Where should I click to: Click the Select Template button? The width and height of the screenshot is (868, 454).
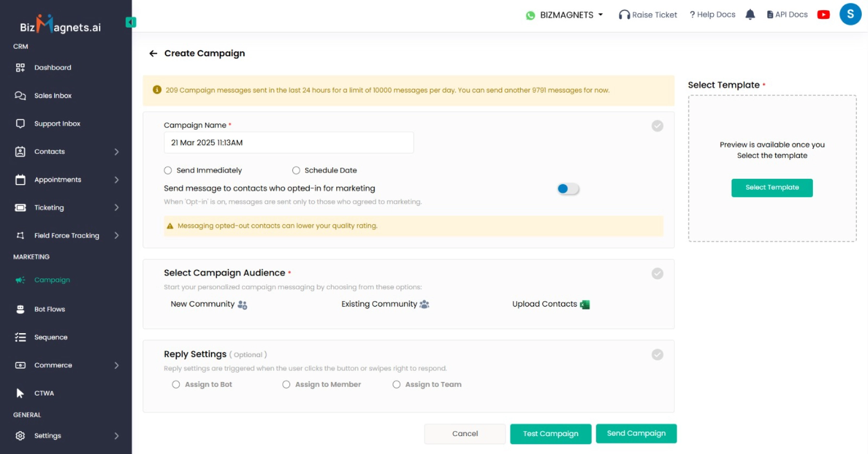pyautogui.click(x=772, y=188)
